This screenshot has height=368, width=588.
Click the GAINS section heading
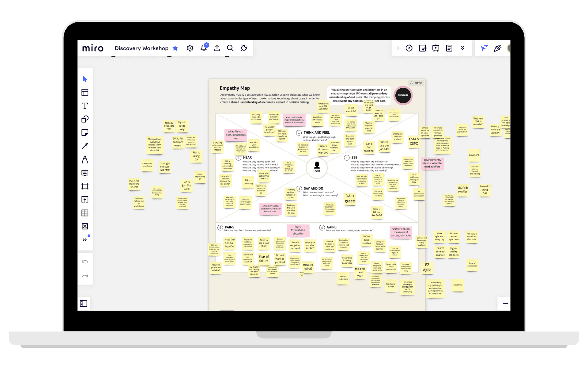(x=331, y=227)
